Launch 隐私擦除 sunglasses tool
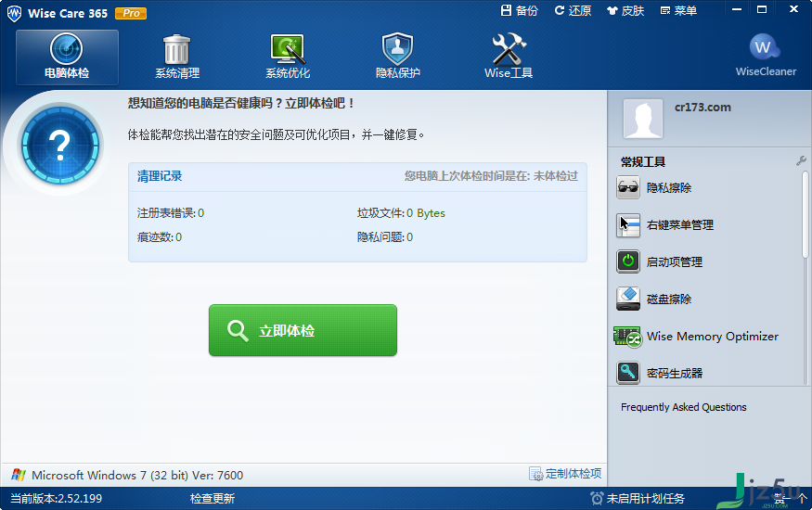This screenshot has height=510, width=812. [654, 187]
